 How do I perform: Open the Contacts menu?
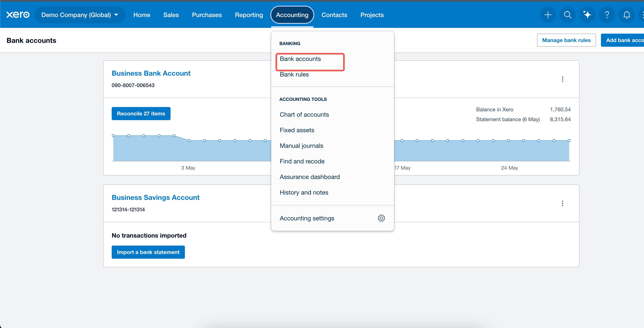pyautogui.click(x=334, y=15)
